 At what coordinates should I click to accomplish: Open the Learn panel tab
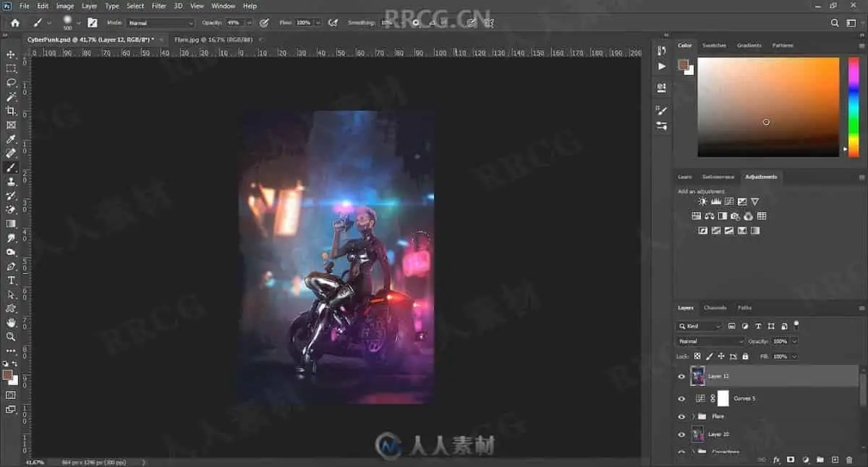684,177
